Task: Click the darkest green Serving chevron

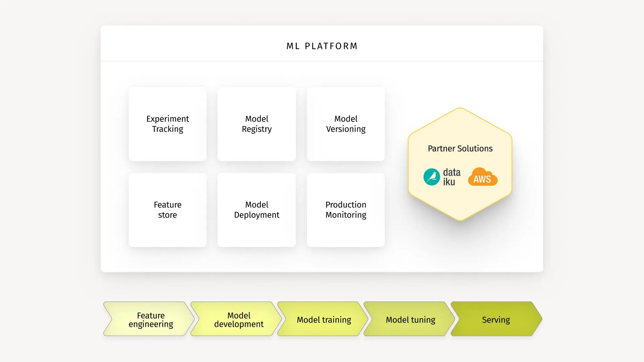Action: click(x=496, y=319)
